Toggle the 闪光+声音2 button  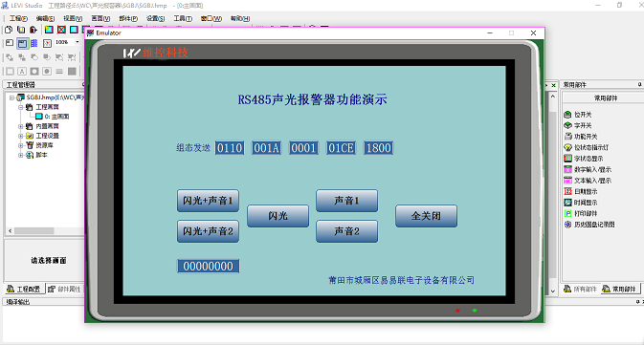[208, 231]
